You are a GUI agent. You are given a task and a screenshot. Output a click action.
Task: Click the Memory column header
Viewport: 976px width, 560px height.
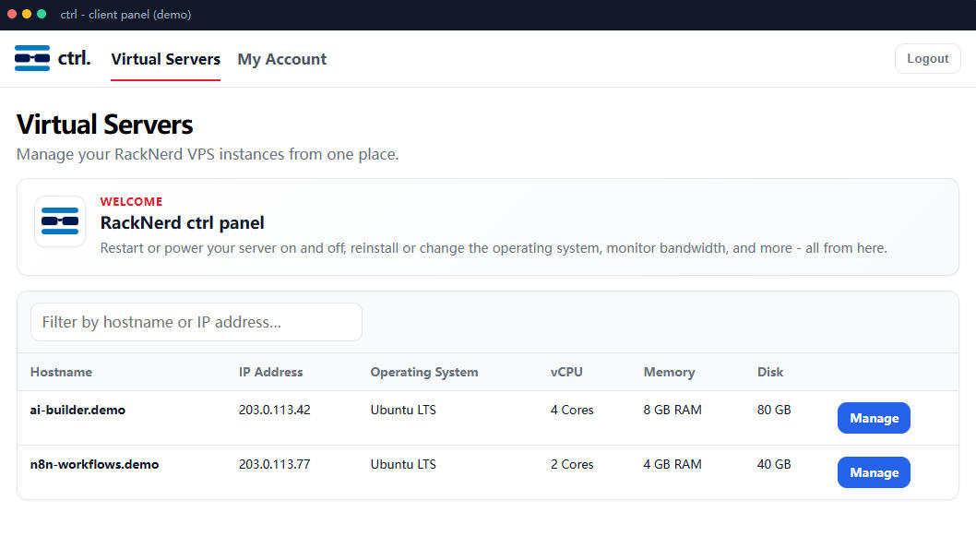coord(669,372)
